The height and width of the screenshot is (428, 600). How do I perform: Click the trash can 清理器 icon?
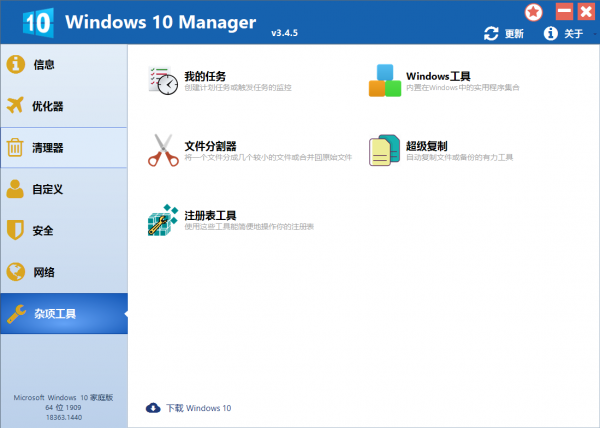pos(15,147)
